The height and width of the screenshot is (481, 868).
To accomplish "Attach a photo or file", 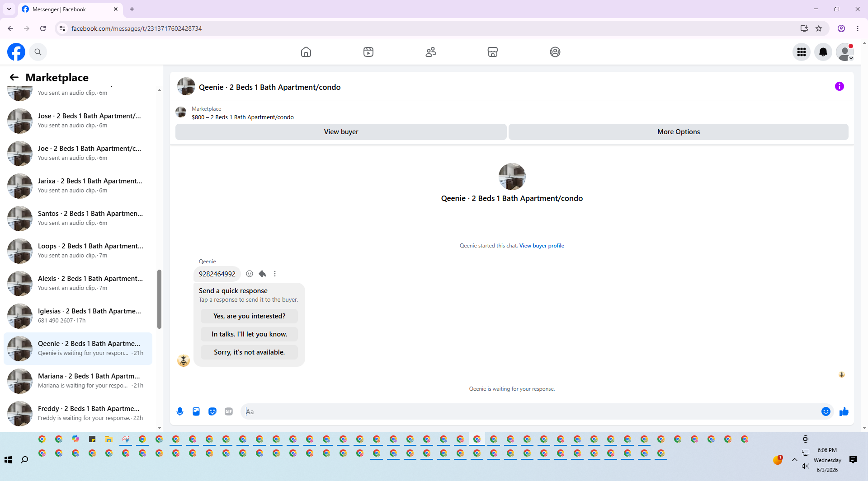I will click(x=196, y=411).
